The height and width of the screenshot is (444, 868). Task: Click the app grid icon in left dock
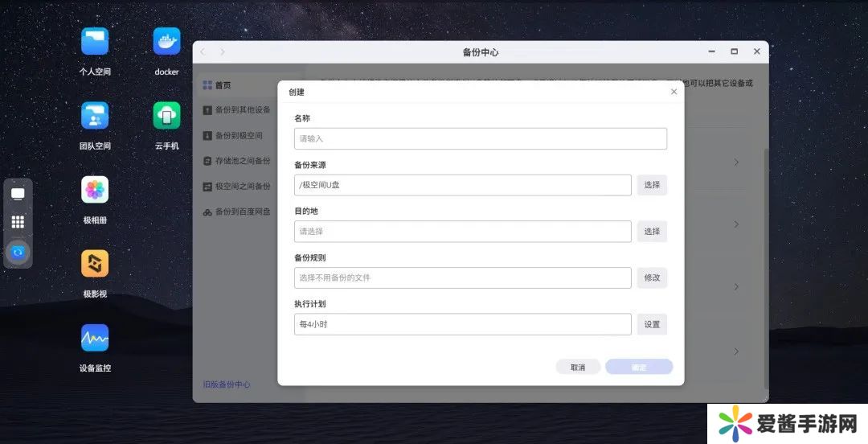pos(18,222)
